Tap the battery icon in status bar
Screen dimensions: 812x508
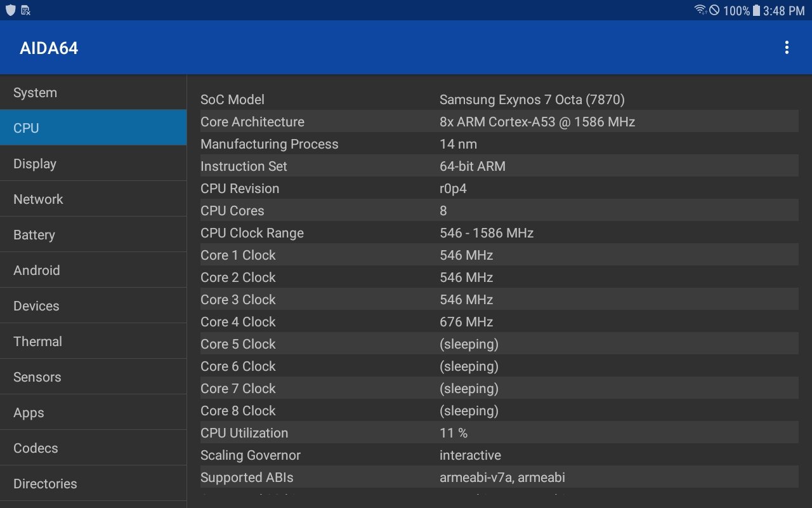(x=756, y=10)
